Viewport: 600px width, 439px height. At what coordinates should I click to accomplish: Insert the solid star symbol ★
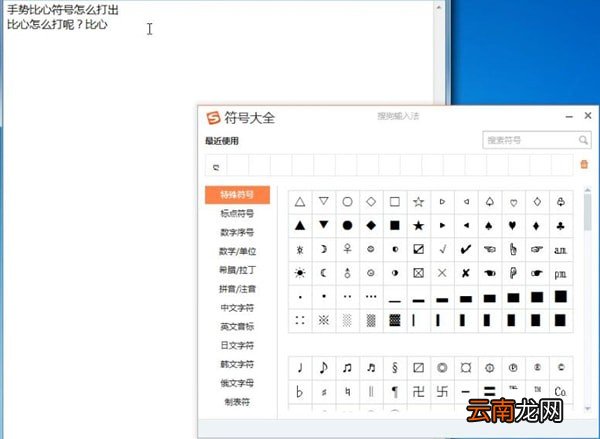pyautogui.click(x=419, y=225)
